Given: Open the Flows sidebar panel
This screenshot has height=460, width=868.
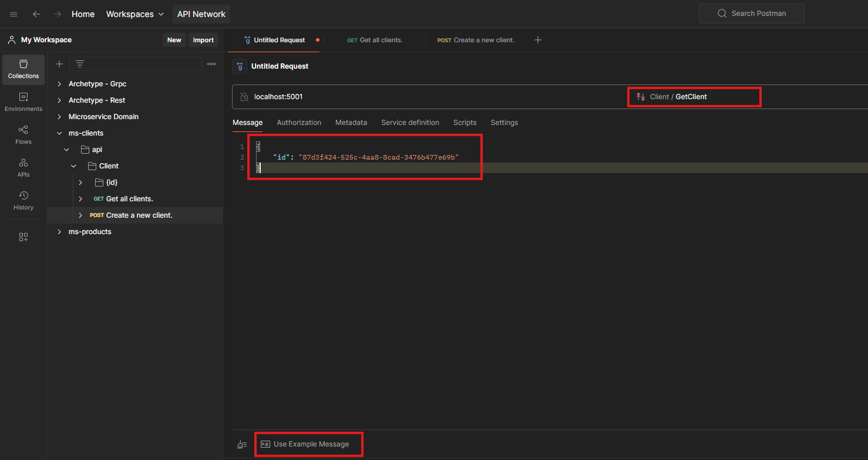Looking at the screenshot, I should point(23,135).
